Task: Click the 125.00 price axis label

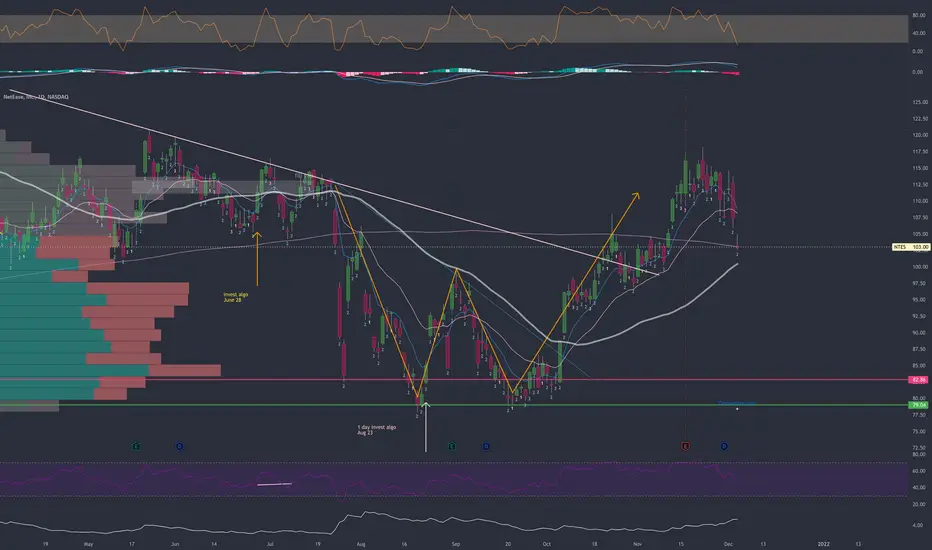Action: click(920, 102)
